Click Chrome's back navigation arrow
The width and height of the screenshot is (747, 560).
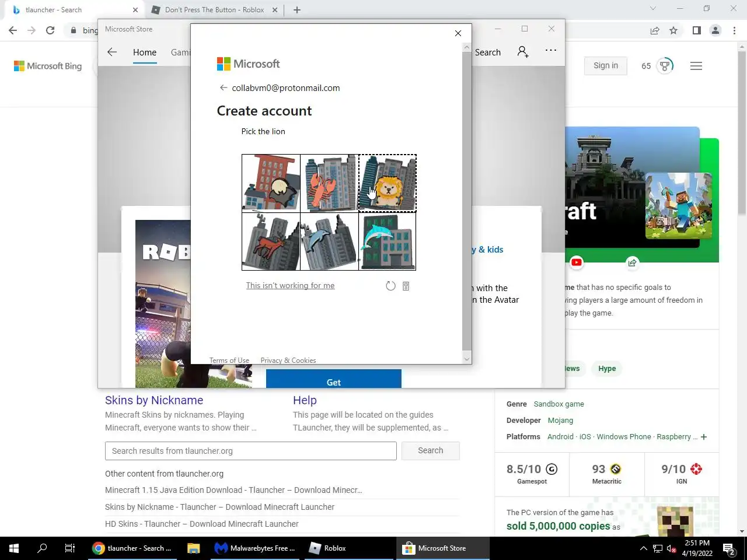13,30
